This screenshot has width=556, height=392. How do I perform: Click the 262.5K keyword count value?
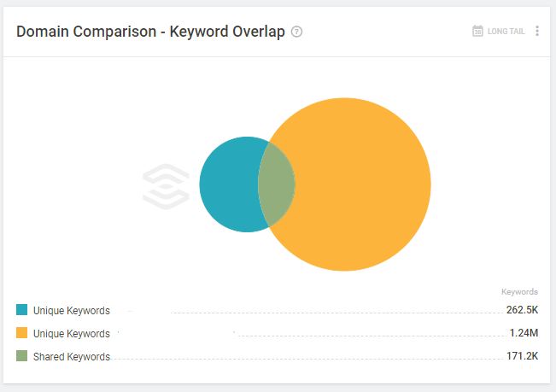coord(522,310)
